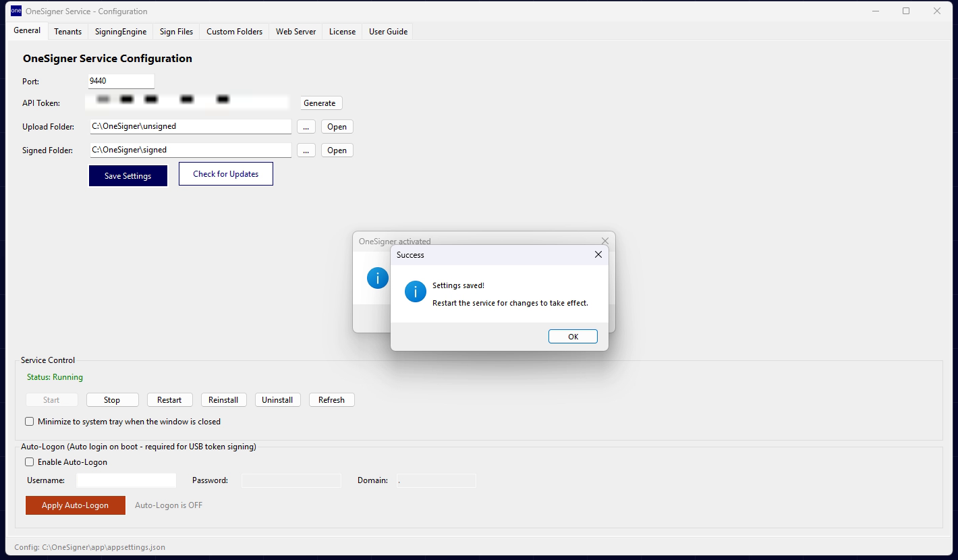Open the SigningEngine tab
Screen dimensions: 958x560
coord(121,31)
